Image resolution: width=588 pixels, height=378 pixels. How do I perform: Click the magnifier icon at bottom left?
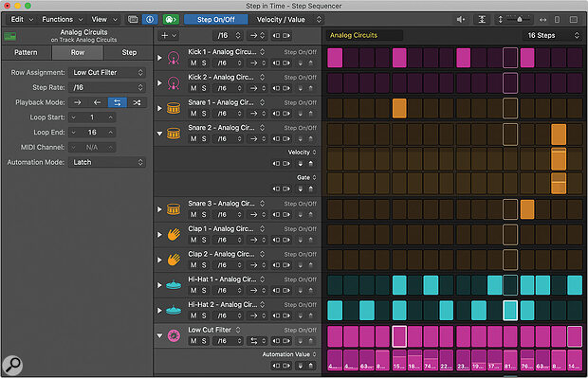coord(12,365)
